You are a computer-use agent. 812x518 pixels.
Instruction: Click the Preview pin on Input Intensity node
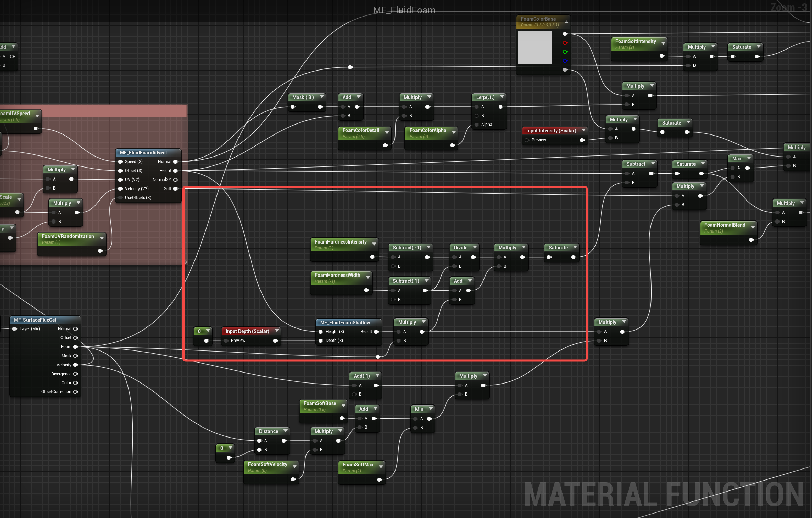pyautogui.click(x=527, y=140)
